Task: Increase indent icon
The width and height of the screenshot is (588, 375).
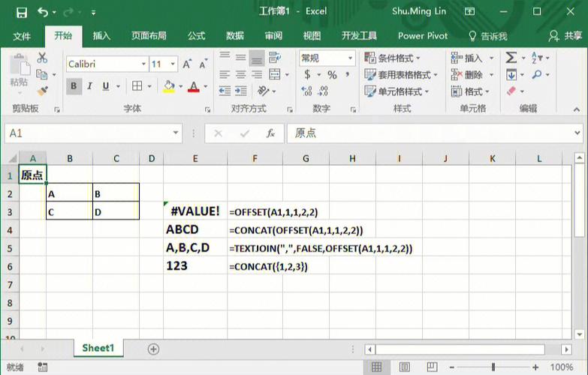Action: [x=241, y=91]
